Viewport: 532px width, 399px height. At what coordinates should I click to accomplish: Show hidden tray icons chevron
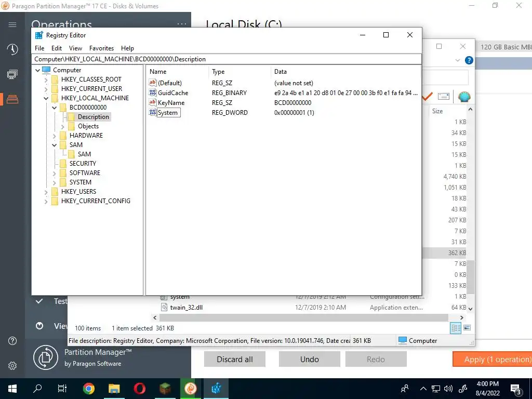coord(423,389)
